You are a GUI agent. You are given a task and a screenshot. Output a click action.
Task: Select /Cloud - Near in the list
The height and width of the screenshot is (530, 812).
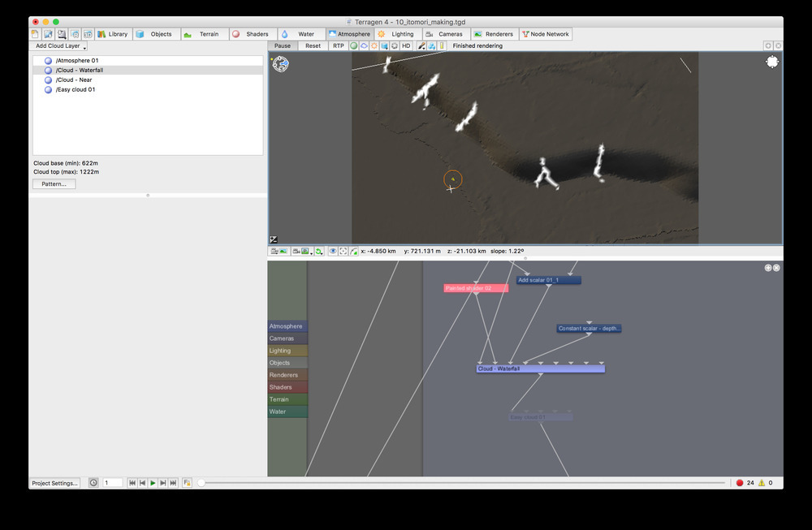coord(148,80)
